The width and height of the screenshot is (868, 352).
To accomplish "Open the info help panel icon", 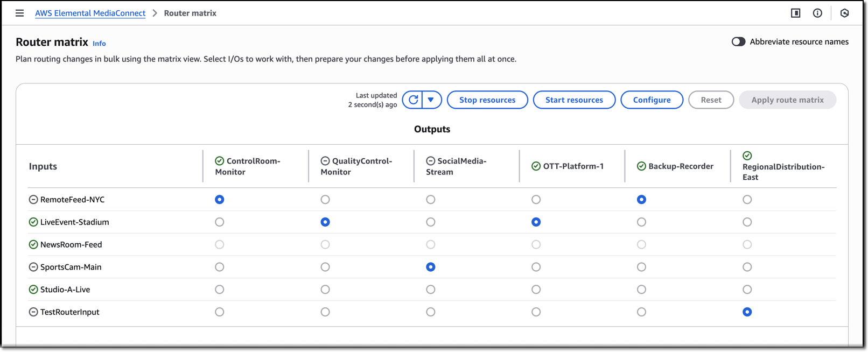I will (817, 13).
